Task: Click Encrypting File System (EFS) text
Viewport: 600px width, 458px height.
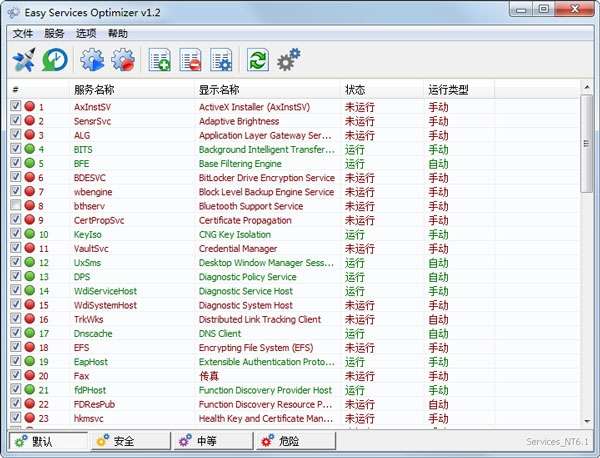Action: tap(256, 348)
